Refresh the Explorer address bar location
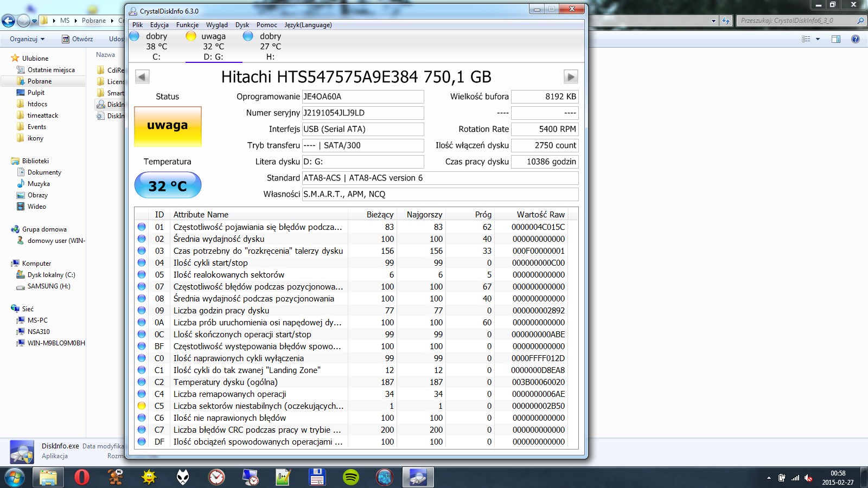Screen dimensions: 868x488 [726, 21]
